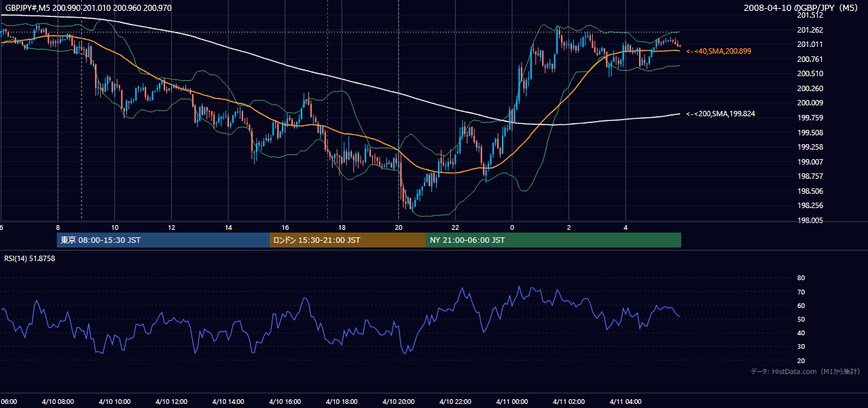Click price axis label 199.258

point(810,147)
